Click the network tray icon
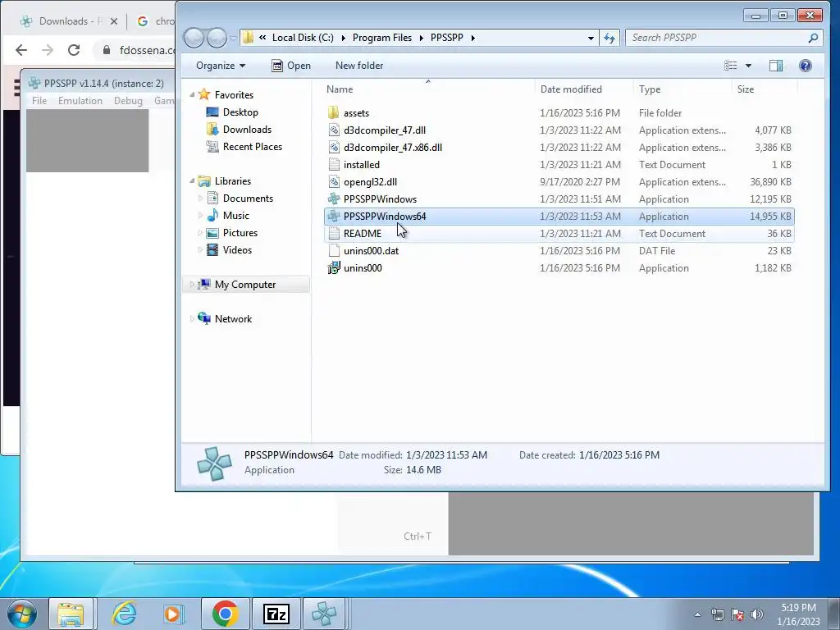This screenshot has height=630, width=840. click(x=718, y=614)
